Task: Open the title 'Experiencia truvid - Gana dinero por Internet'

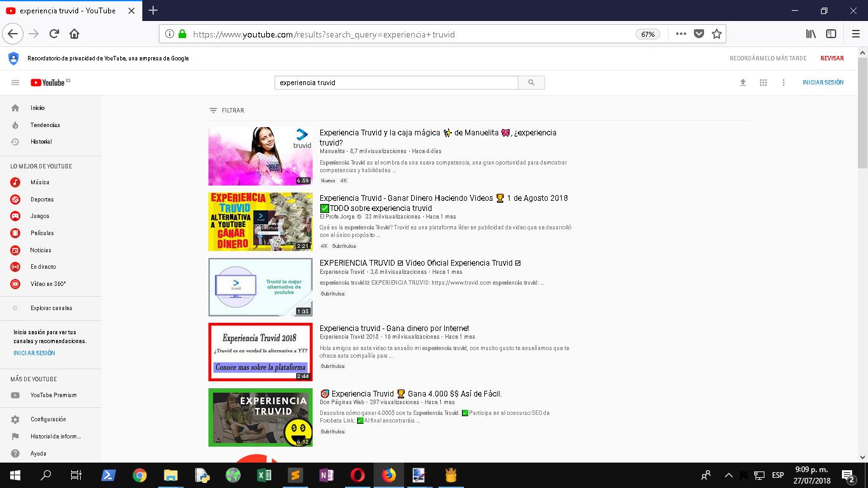Action: pyautogui.click(x=395, y=329)
